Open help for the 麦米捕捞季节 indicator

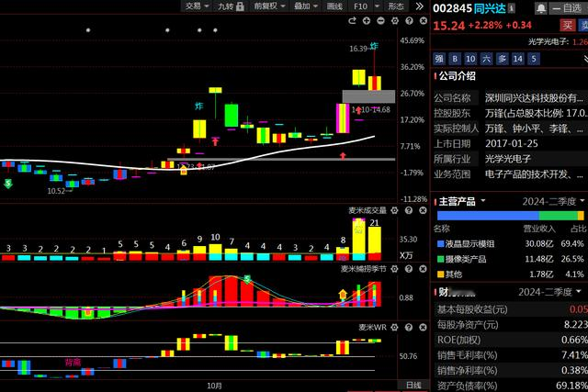[x=409, y=269]
